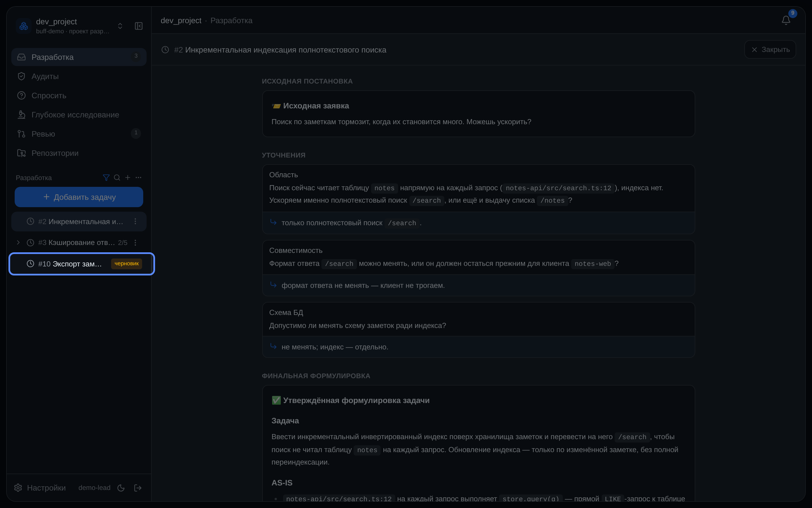Click the Разработка breadcrumb
This screenshot has height=508, width=812.
(x=231, y=21)
